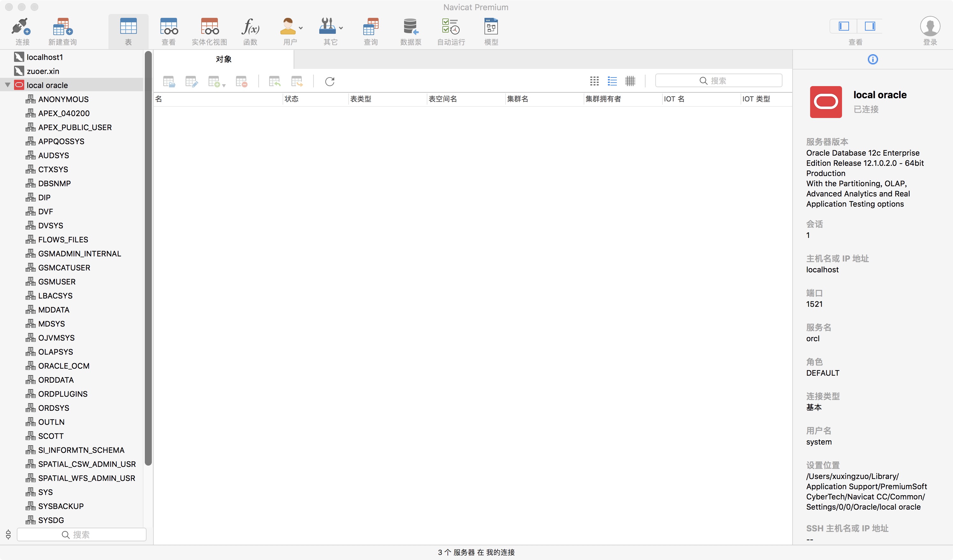The height and width of the screenshot is (560, 953).
Task: Select the SYS schema
Action: [x=45, y=492]
